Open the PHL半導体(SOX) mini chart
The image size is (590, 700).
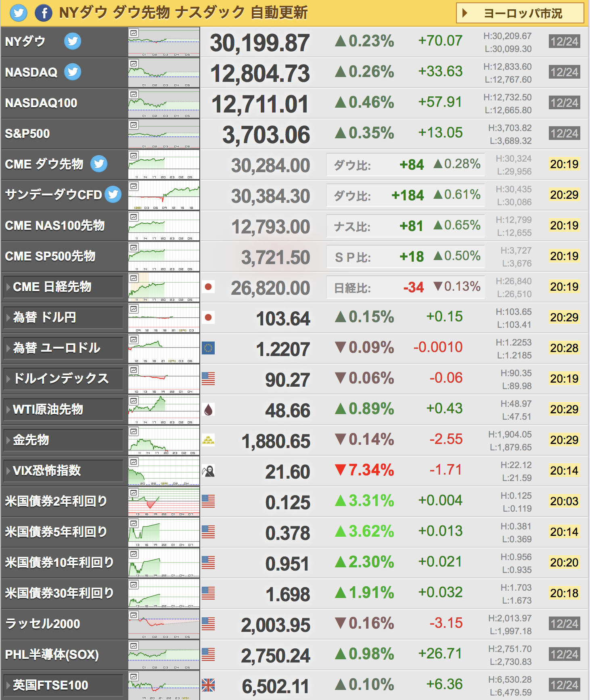[164, 655]
